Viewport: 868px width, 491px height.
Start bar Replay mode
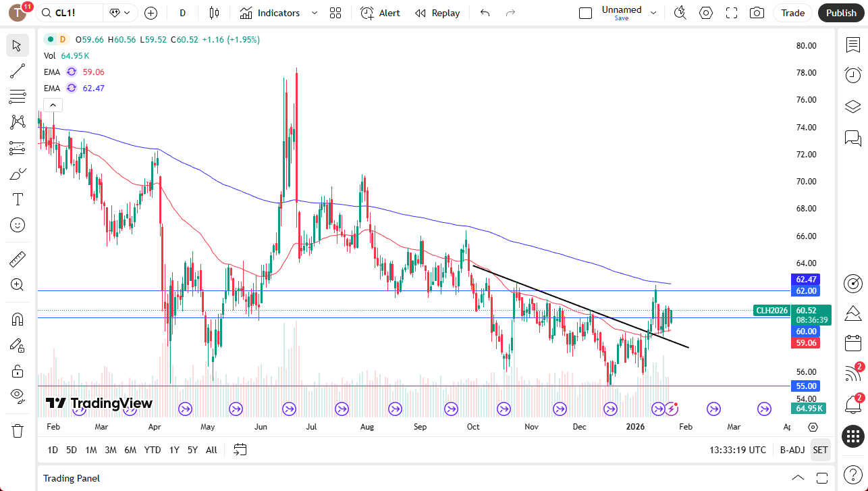437,13
